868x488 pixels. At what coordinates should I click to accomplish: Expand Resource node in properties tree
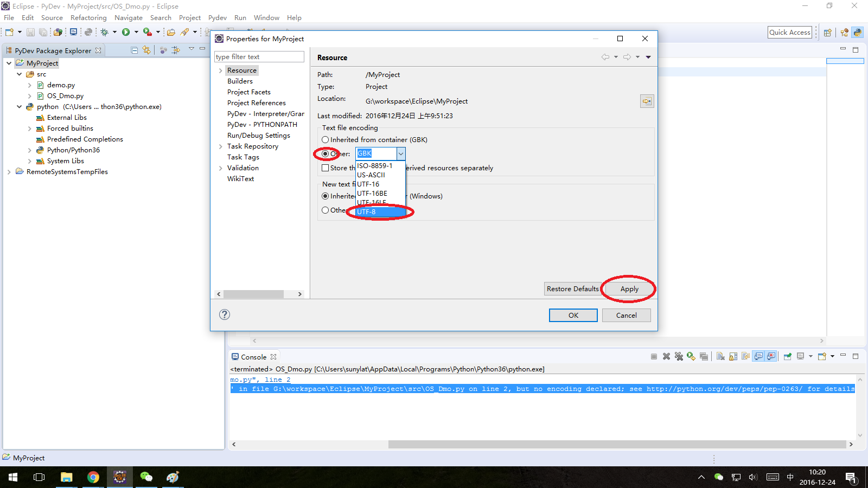(220, 70)
